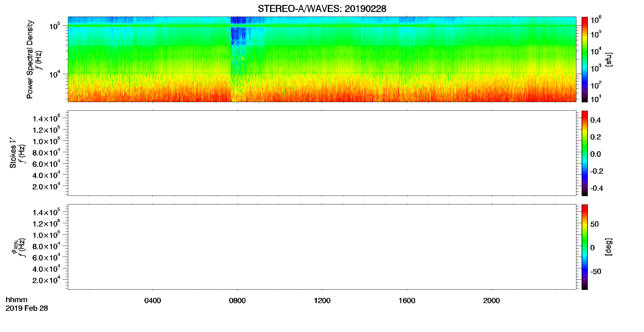The height and width of the screenshot is (332, 644).
Task: Click the plot title STEREO-A/WAVES: 20190228
Action: coord(322,9)
